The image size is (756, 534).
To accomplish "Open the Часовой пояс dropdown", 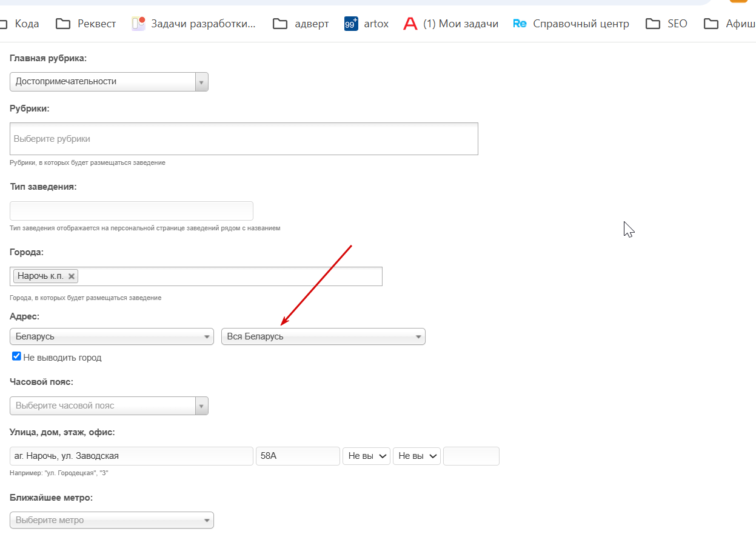I will (109, 406).
